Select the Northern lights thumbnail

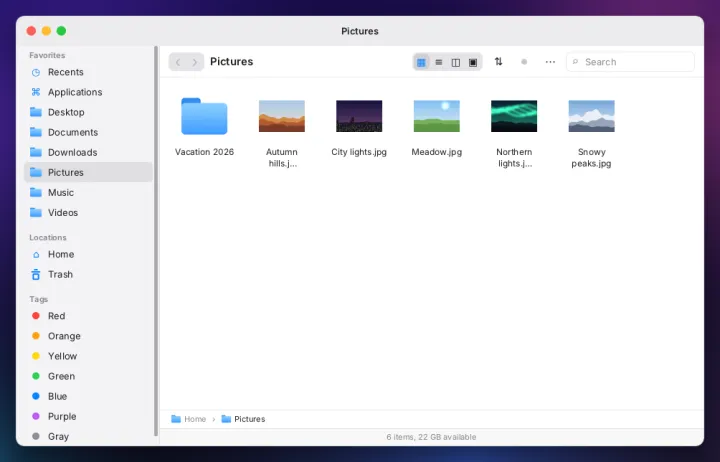click(514, 116)
